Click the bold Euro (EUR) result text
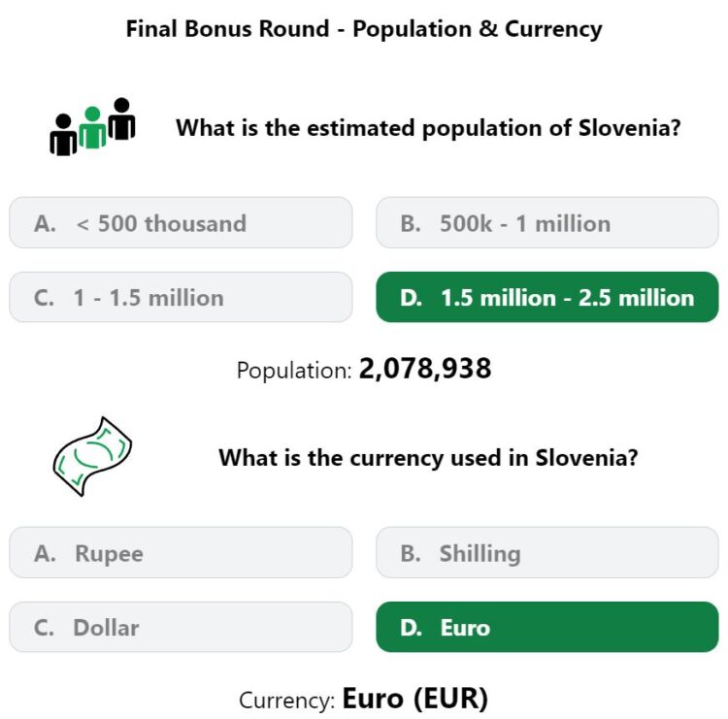 [x=415, y=698]
